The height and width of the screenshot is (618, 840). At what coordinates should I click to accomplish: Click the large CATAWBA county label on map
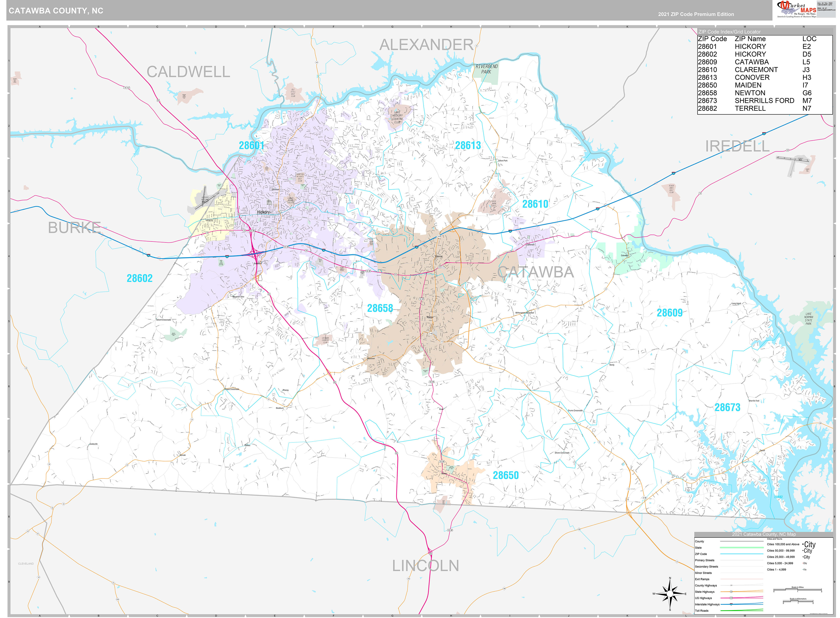pyautogui.click(x=535, y=272)
